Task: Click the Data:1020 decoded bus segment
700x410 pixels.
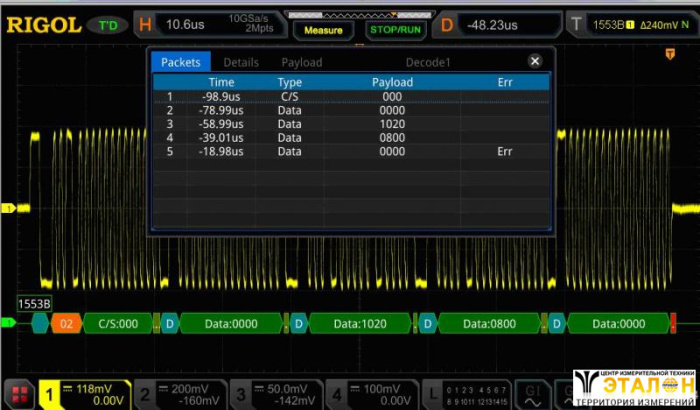Action: click(x=360, y=324)
